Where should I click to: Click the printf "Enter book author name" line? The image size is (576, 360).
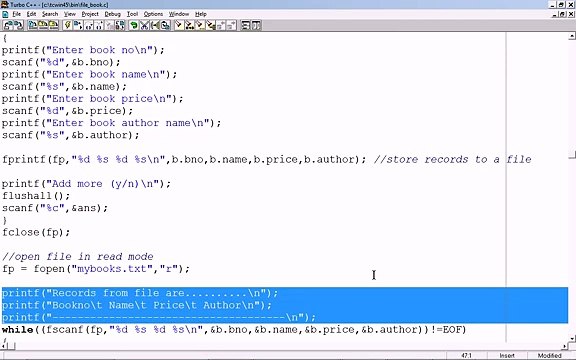click(x=111, y=123)
